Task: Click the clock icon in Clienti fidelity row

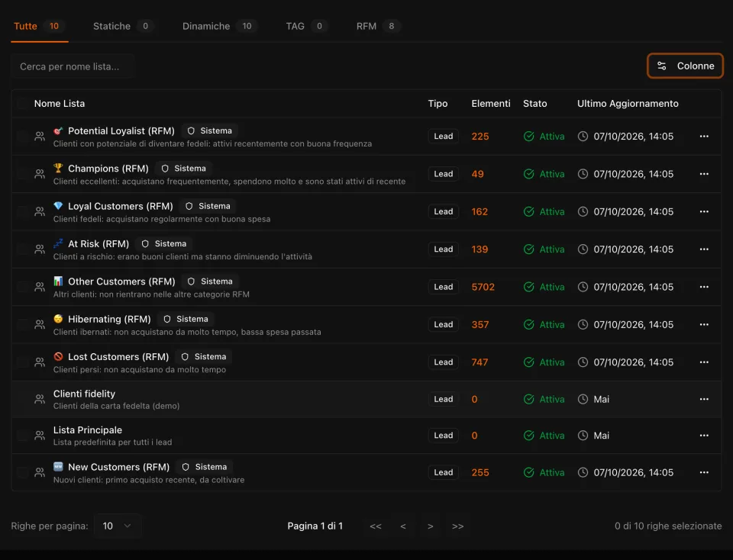Action: tap(583, 399)
